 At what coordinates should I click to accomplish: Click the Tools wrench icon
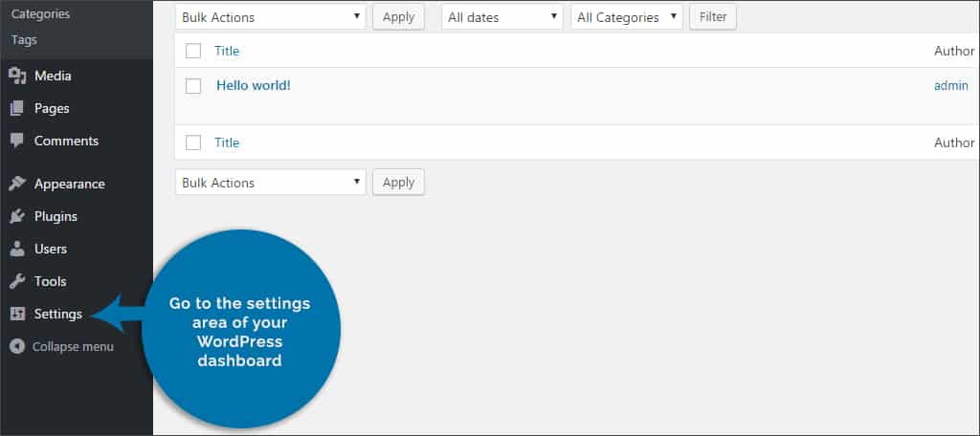pyautogui.click(x=17, y=281)
